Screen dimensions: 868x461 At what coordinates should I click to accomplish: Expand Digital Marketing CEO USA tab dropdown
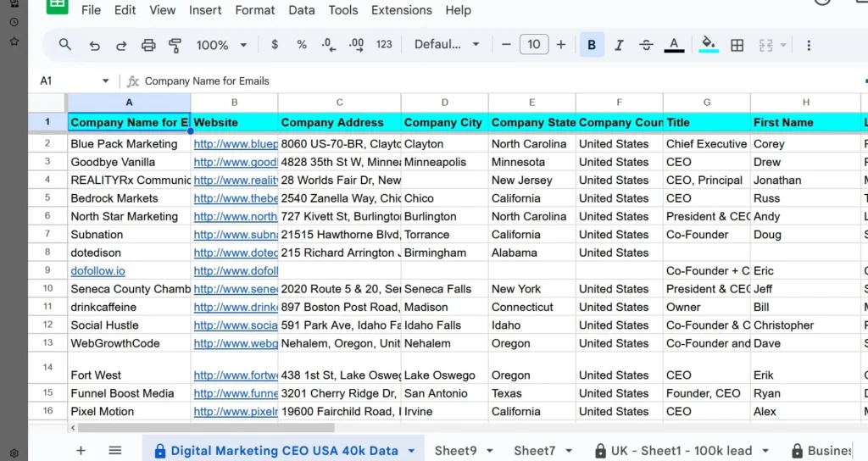[x=411, y=451]
